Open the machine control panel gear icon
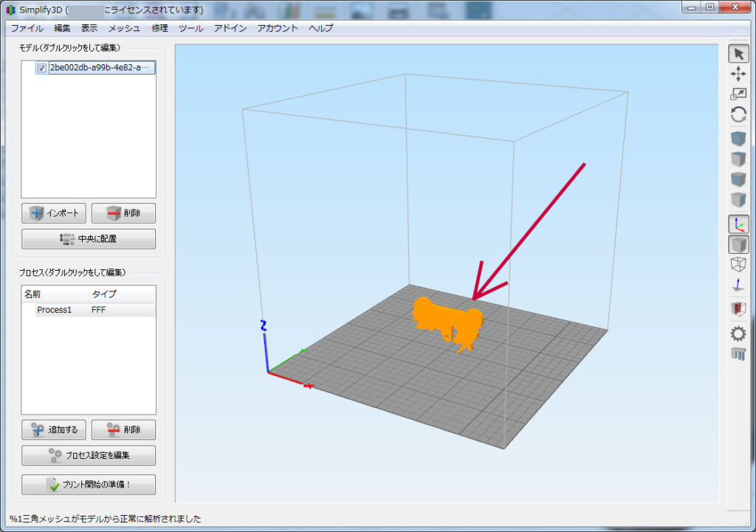756x532 pixels. click(x=738, y=334)
